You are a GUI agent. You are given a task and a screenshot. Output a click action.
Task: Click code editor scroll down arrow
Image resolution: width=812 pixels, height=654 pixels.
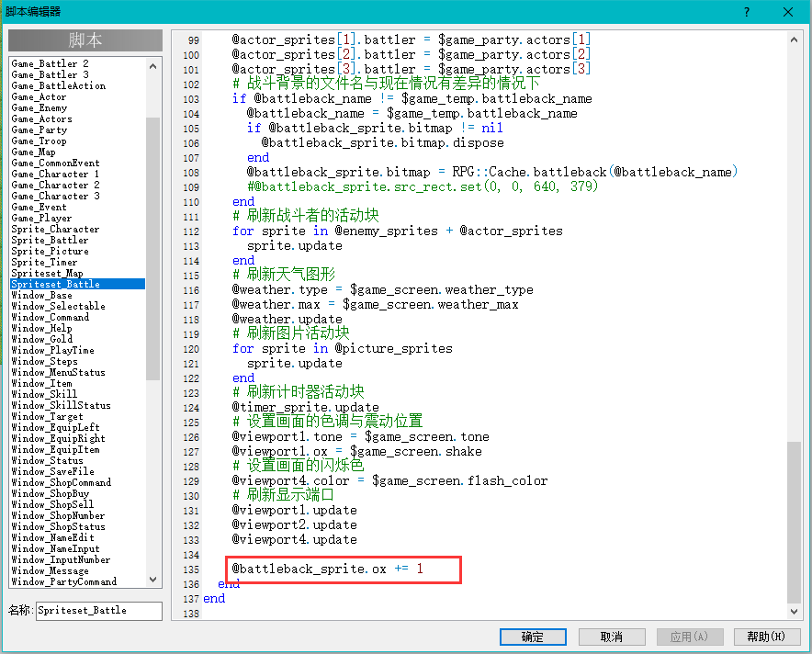(794, 612)
